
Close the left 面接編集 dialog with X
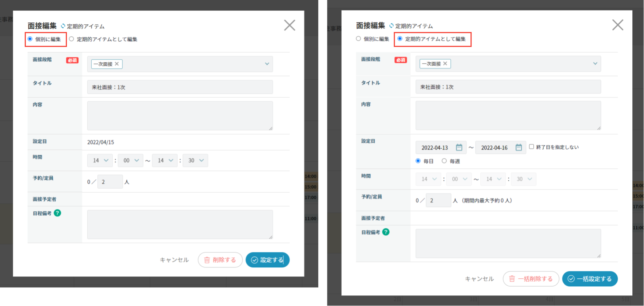tap(289, 25)
